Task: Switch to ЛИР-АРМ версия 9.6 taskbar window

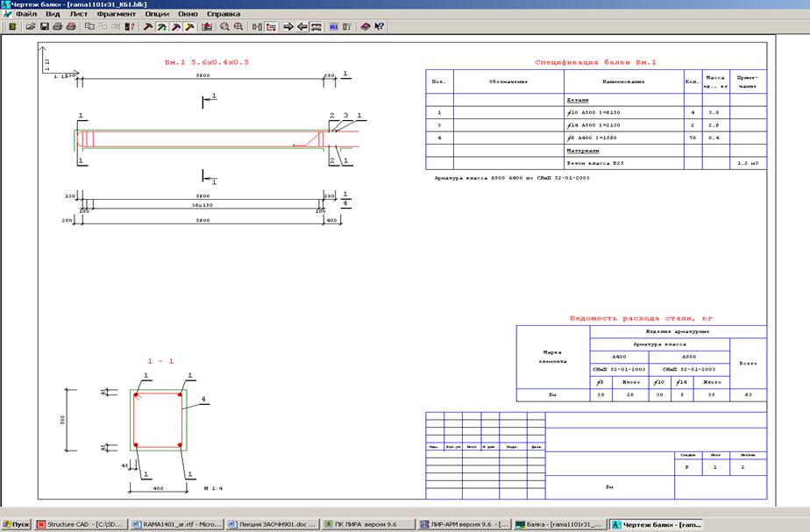Action: pos(465,524)
